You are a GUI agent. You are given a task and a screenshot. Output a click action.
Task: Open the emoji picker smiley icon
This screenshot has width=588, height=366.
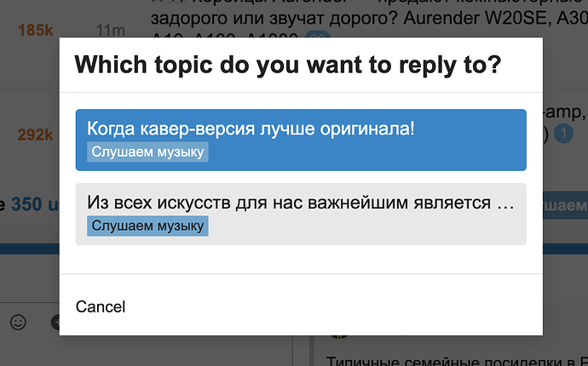[x=18, y=322]
